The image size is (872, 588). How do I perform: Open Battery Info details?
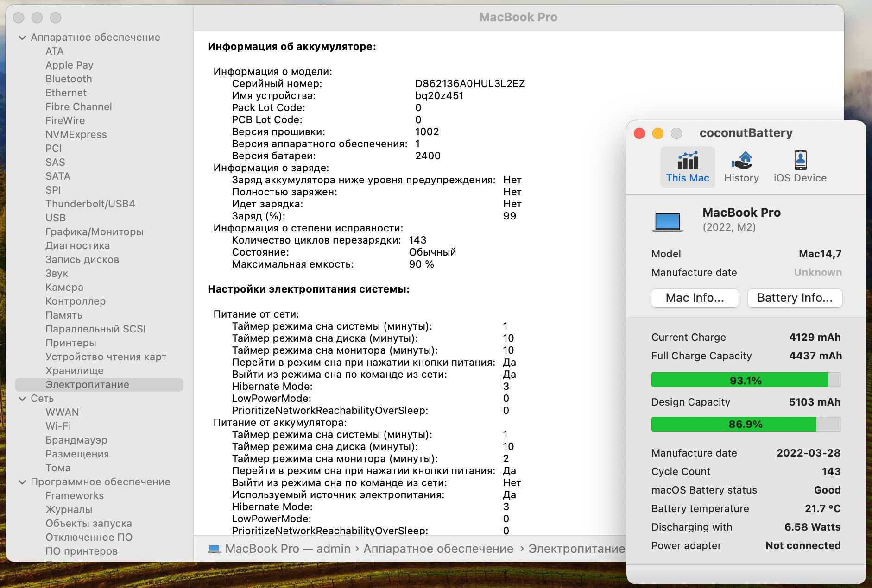(795, 298)
